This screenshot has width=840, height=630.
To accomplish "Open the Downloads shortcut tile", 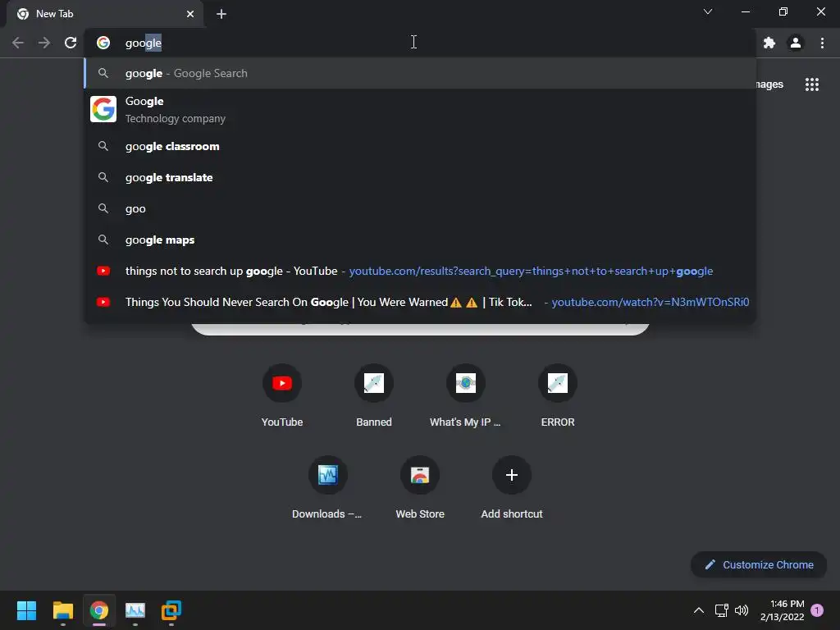I will tap(327, 487).
